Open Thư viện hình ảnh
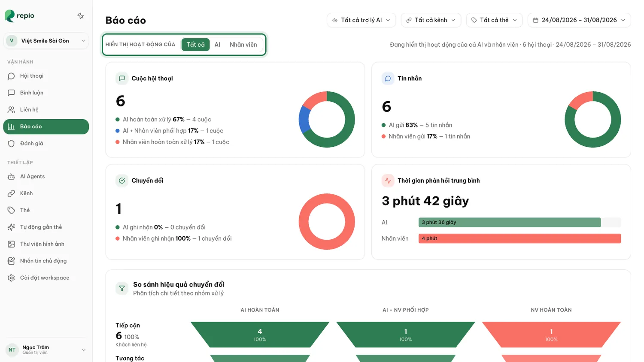The image size is (644, 362). (46, 244)
